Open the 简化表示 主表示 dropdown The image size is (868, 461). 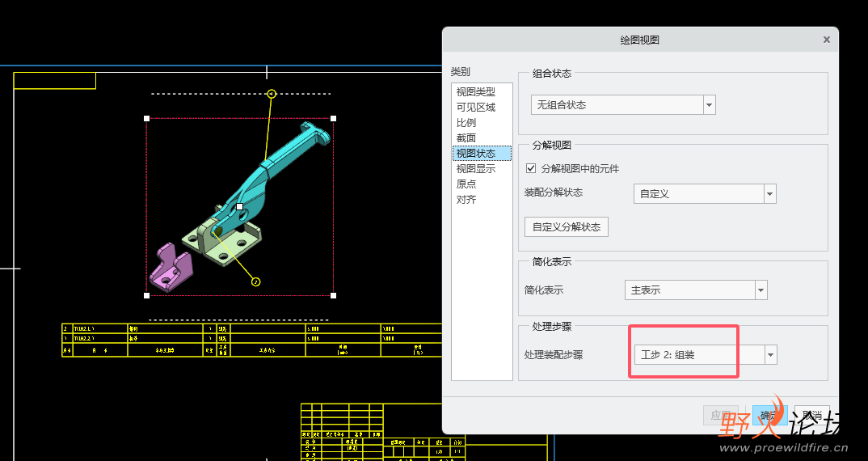(695, 290)
